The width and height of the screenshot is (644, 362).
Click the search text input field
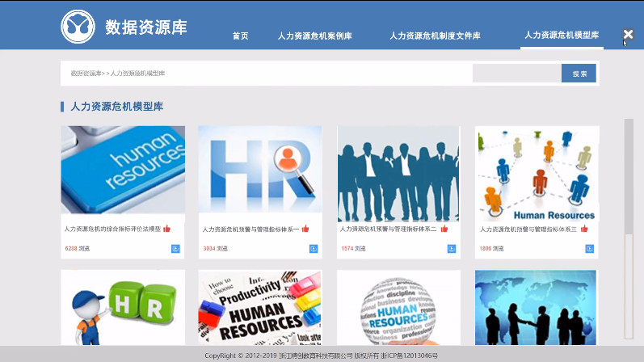(x=516, y=74)
